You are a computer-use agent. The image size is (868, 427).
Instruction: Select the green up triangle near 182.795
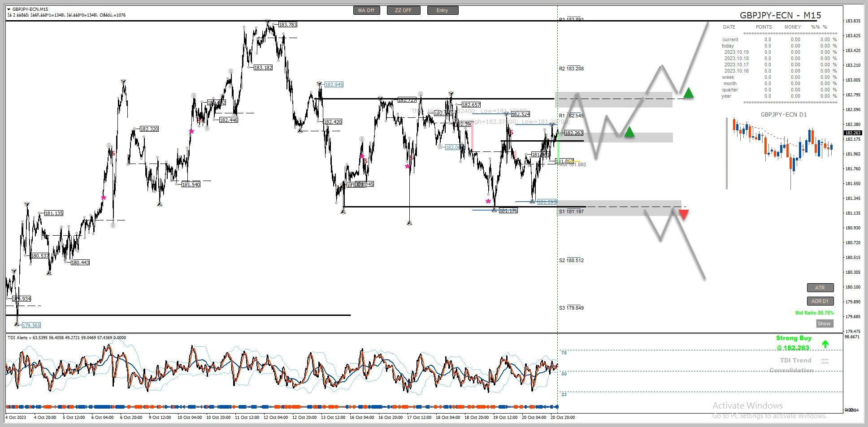(689, 93)
